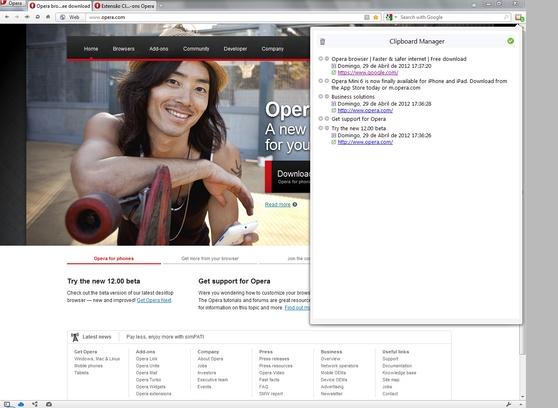Select the 'Opera for phones' page tab
Viewport: 558px width, 408px height.
click(114, 259)
